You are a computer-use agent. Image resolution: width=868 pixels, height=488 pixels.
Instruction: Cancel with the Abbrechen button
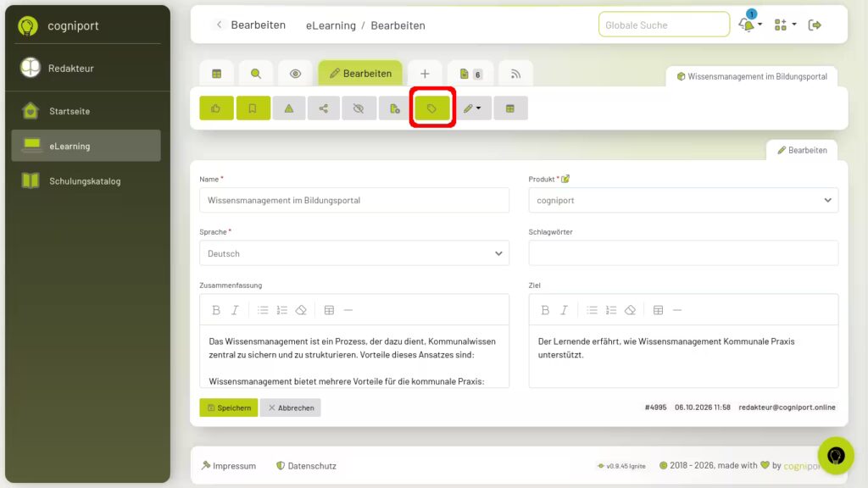click(x=291, y=408)
